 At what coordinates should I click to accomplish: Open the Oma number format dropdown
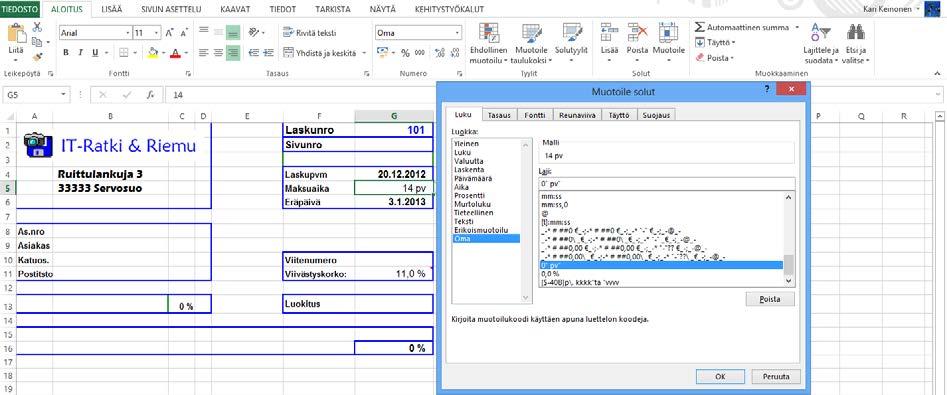coord(457,33)
